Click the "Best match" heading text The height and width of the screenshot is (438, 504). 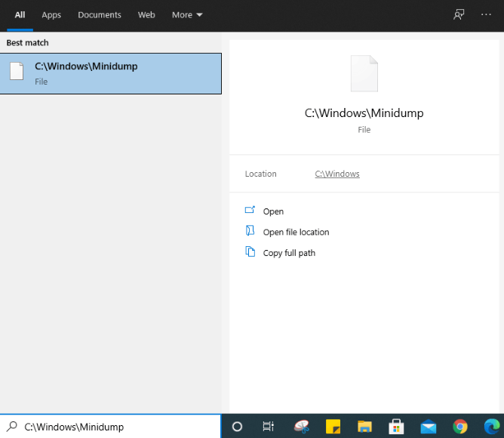(28, 43)
